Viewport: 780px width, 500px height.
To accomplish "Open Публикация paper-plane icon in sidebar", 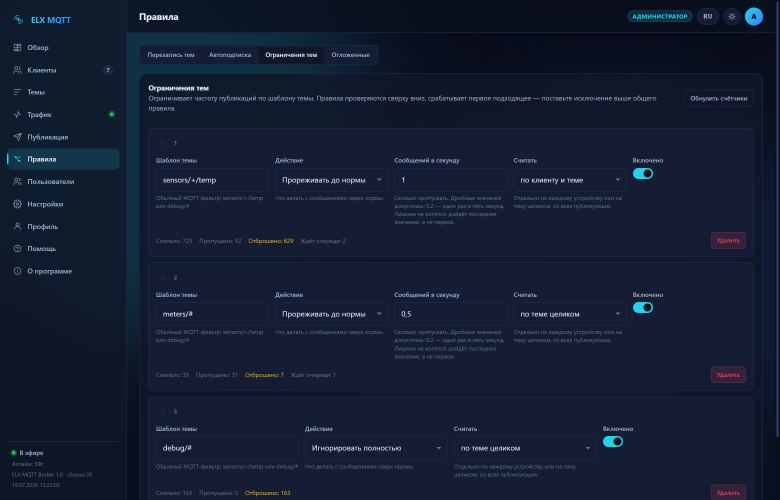I will 17,137.
